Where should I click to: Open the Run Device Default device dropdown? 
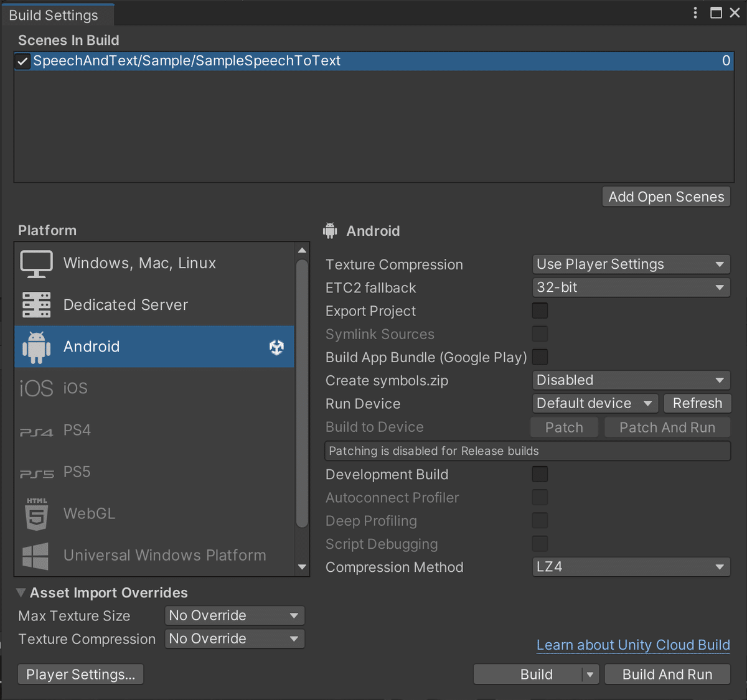point(595,404)
